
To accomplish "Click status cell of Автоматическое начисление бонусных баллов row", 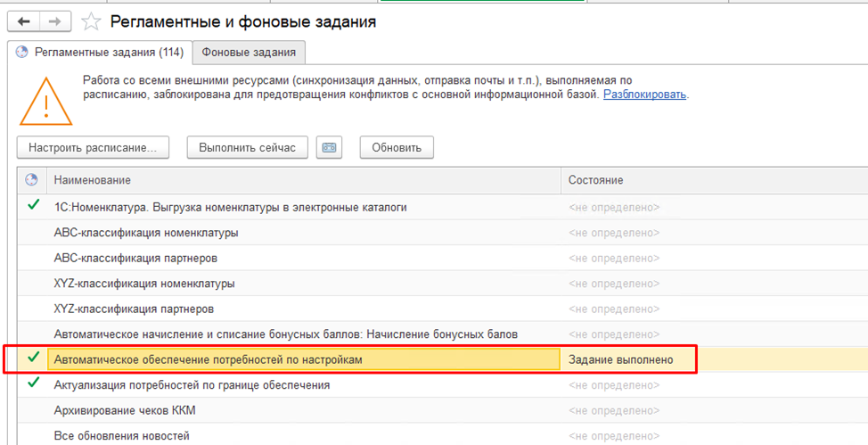I will 714,334.
